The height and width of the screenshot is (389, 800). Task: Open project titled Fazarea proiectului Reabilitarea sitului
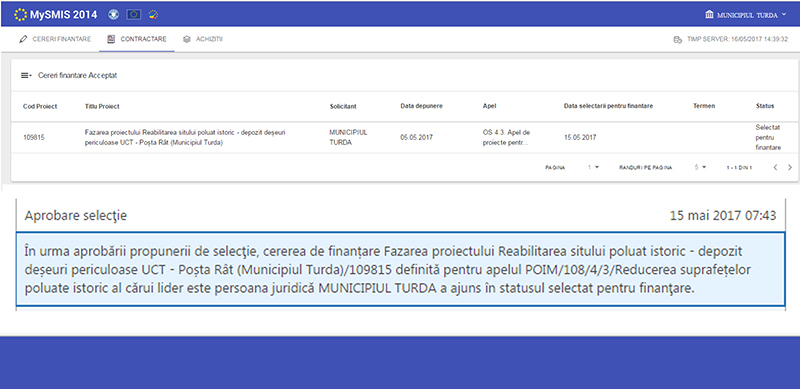pyautogui.click(x=185, y=137)
